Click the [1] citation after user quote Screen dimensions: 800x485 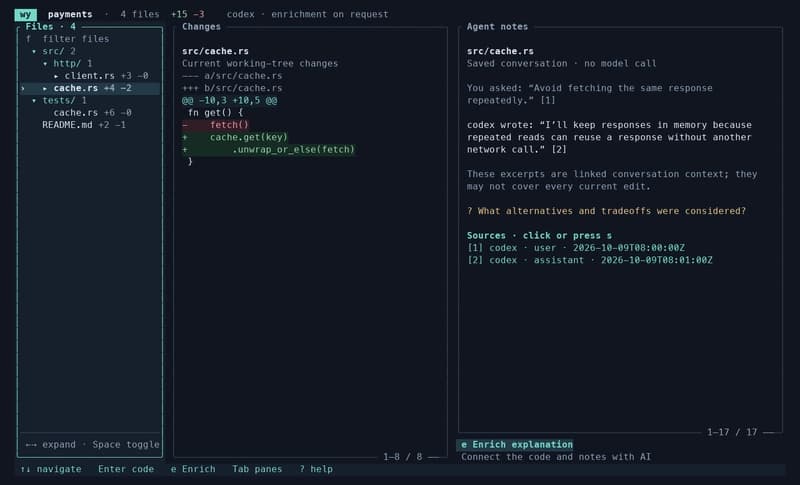(548, 100)
